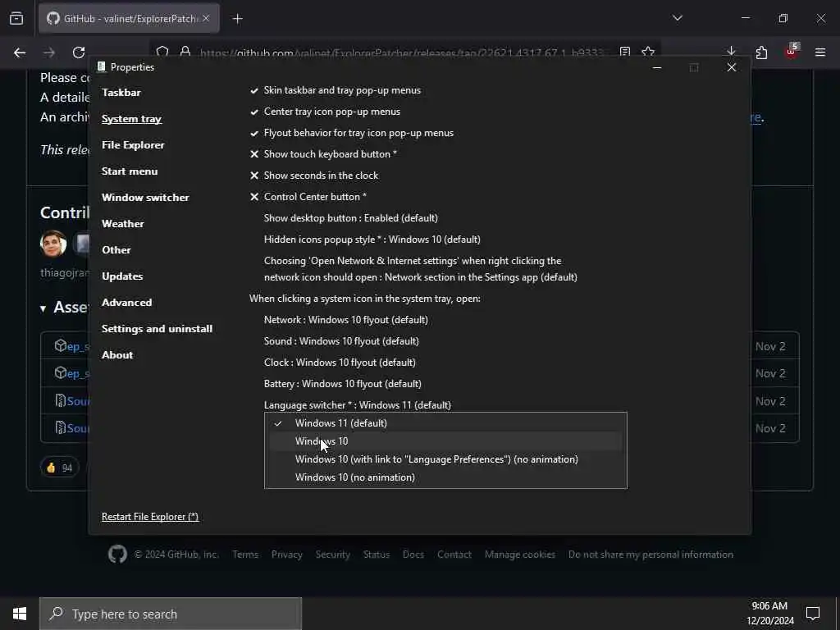Select the System tray section

click(x=131, y=118)
